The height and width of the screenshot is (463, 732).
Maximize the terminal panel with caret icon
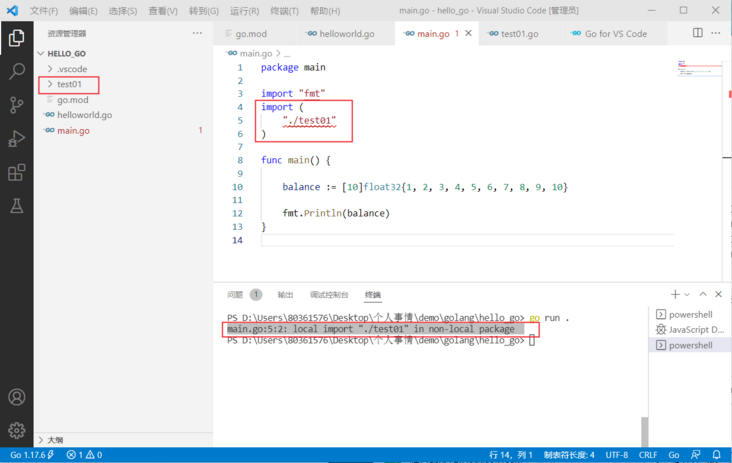pos(703,294)
